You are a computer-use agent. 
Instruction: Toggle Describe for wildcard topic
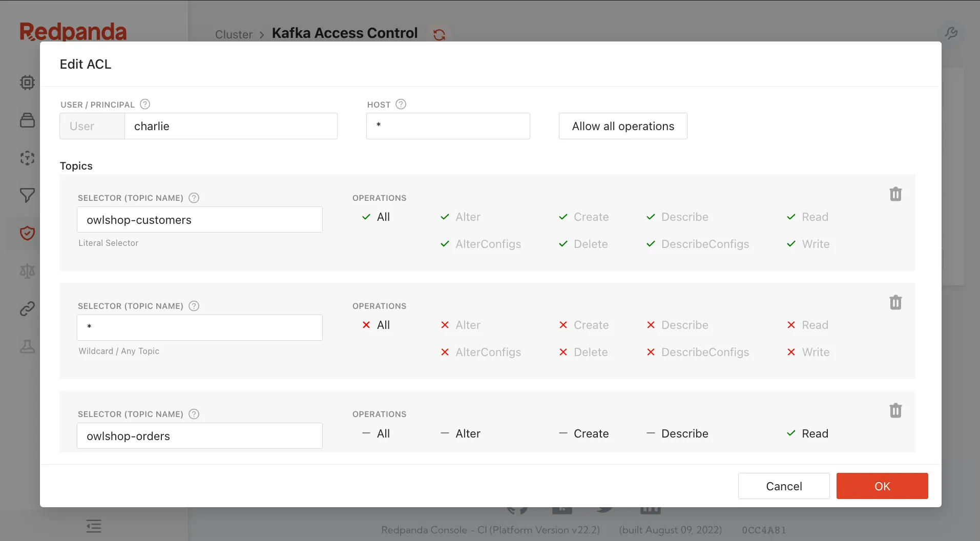pos(677,325)
